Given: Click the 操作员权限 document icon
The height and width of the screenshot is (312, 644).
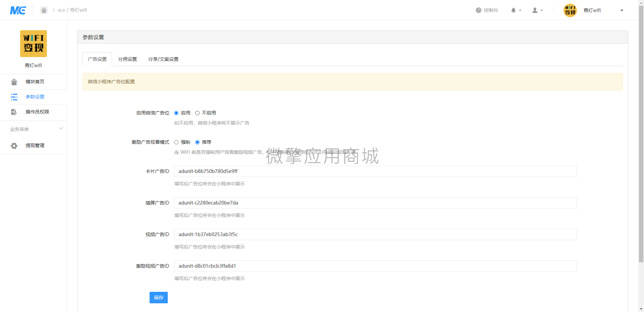Looking at the screenshot, I should pyautogui.click(x=14, y=112).
